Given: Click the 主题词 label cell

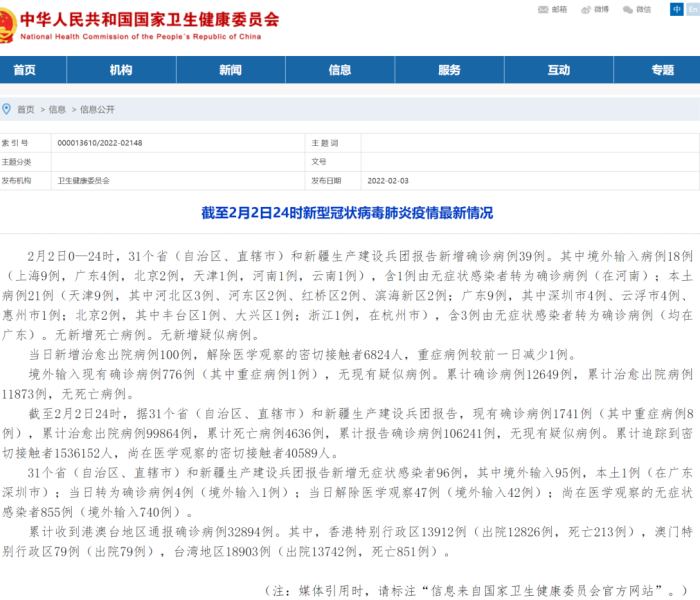Looking at the screenshot, I should [x=333, y=143].
